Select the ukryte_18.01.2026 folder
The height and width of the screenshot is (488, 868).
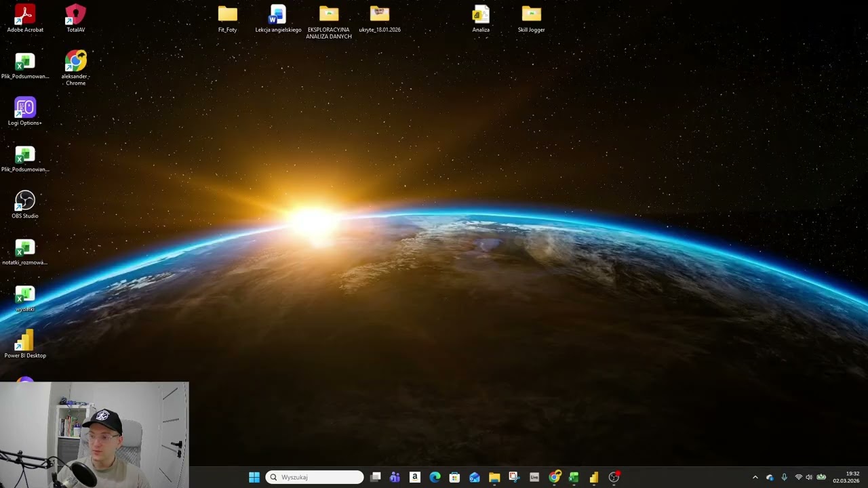[380, 18]
